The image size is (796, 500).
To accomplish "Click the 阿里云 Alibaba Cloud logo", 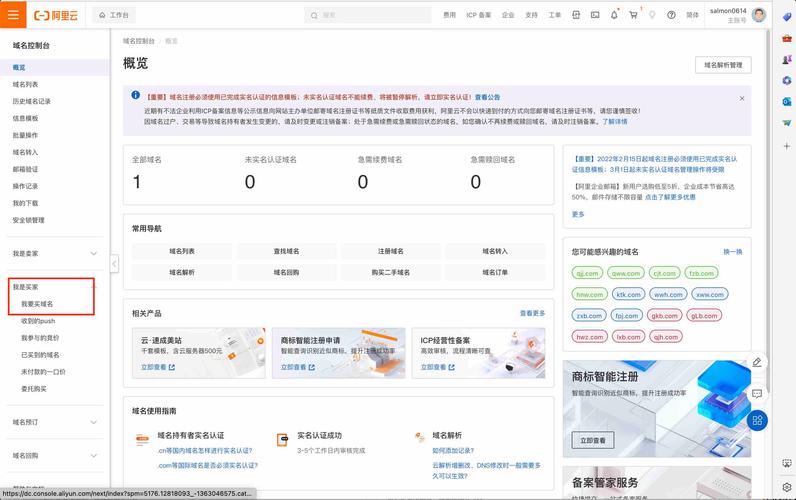I will 56,15.
